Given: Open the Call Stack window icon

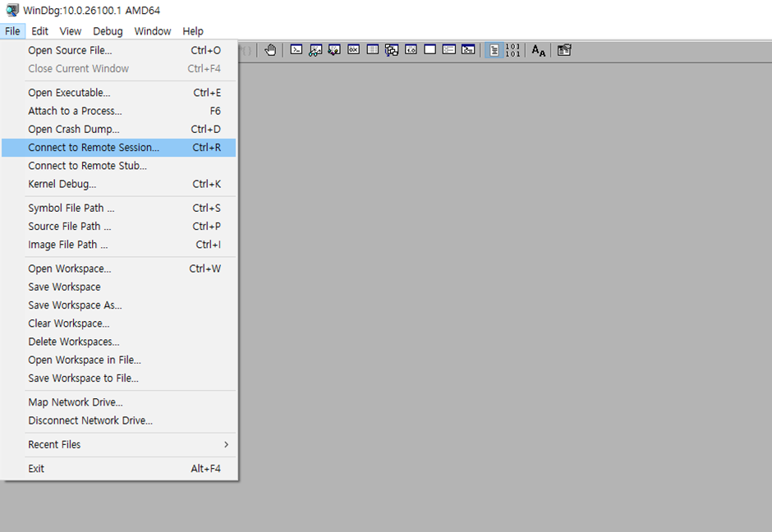Looking at the screenshot, I should point(392,50).
